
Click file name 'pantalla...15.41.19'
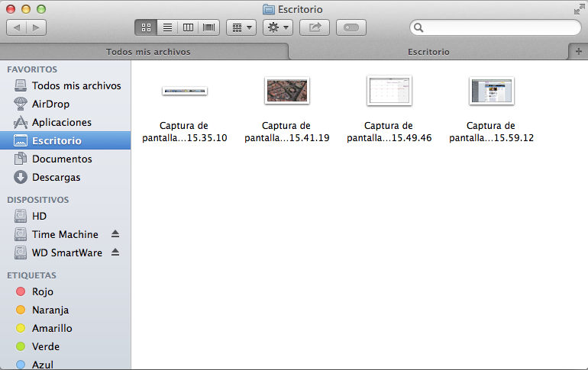[x=287, y=138]
